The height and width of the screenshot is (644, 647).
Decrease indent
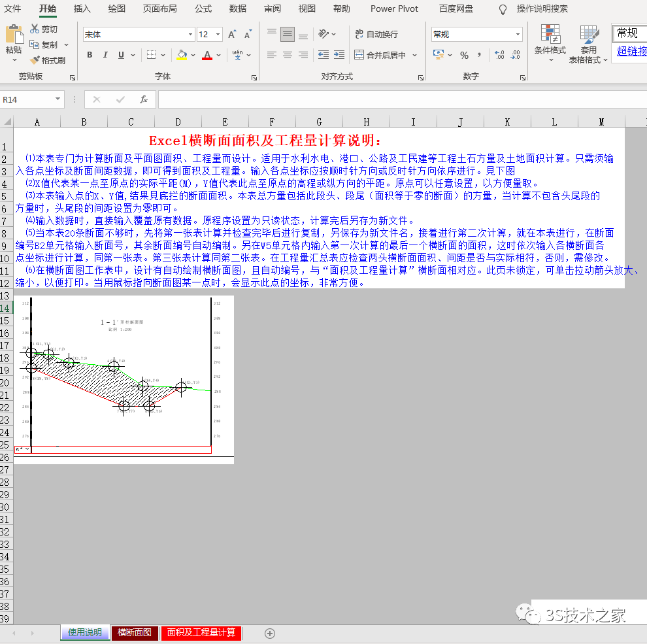click(323, 55)
